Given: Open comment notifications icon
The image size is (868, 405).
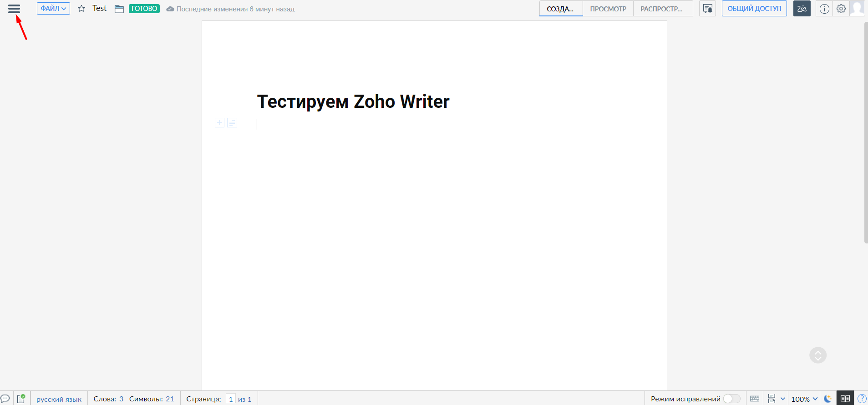Looking at the screenshot, I should coord(708,9).
